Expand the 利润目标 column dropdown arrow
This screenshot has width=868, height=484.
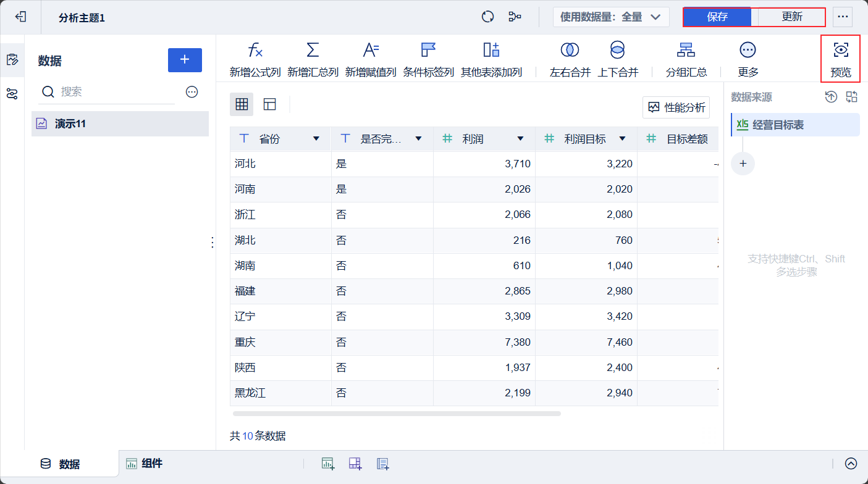pyautogui.click(x=622, y=139)
